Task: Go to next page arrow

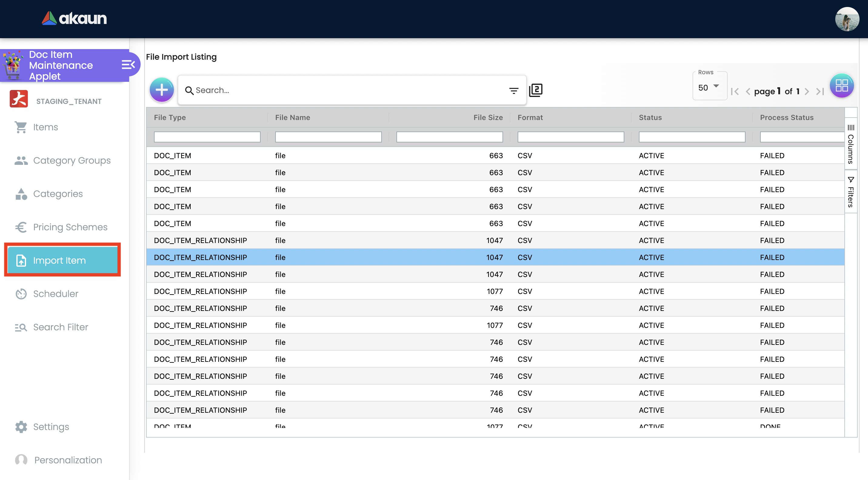Action: (x=806, y=92)
